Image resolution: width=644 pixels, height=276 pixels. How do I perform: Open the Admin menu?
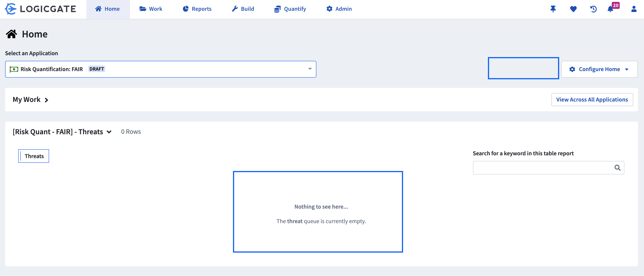click(339, 9)
